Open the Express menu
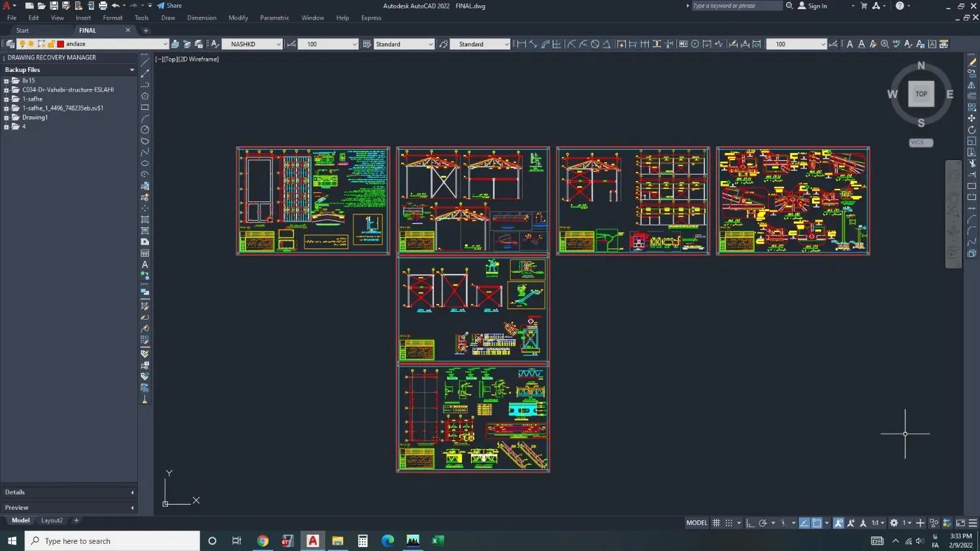 point(371,18)
